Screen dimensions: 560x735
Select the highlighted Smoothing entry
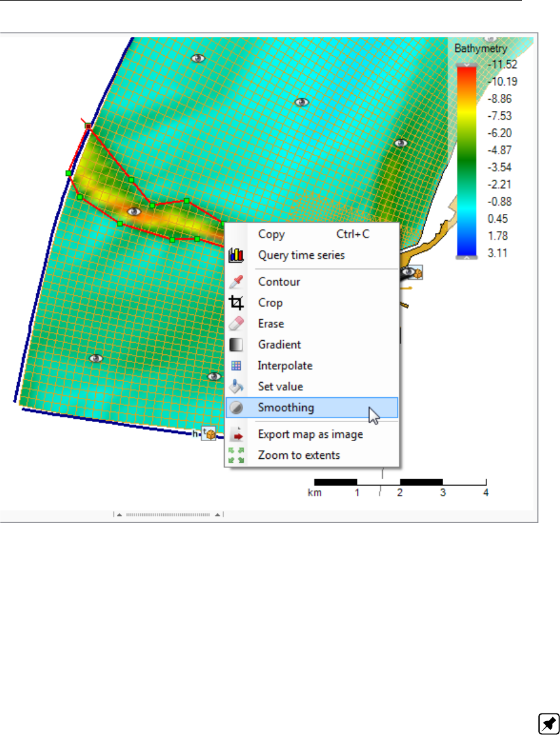click(x=311, y=408)
